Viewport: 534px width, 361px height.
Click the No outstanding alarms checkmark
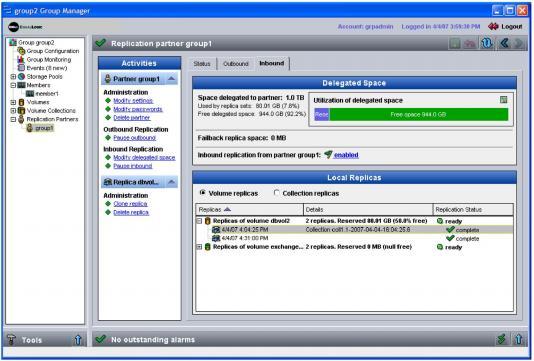tap(101, 339)
